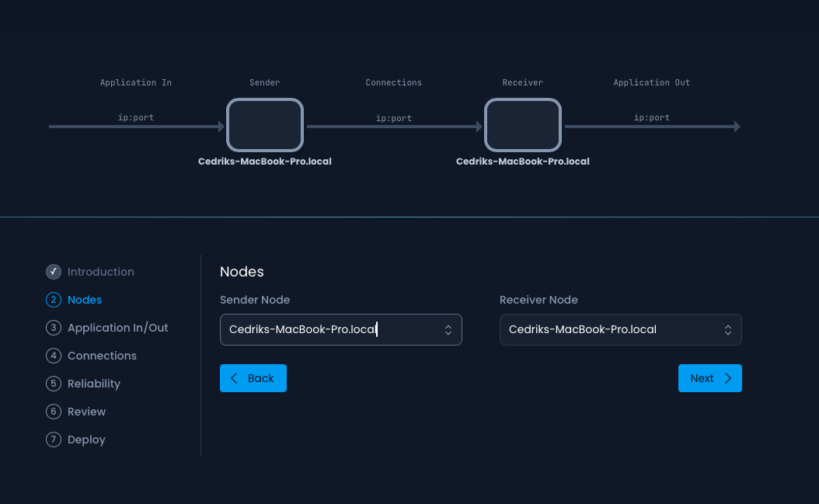Mark the Review step
Screen dimensions: 819x504
pyautogui.click(x=86, y=412)
